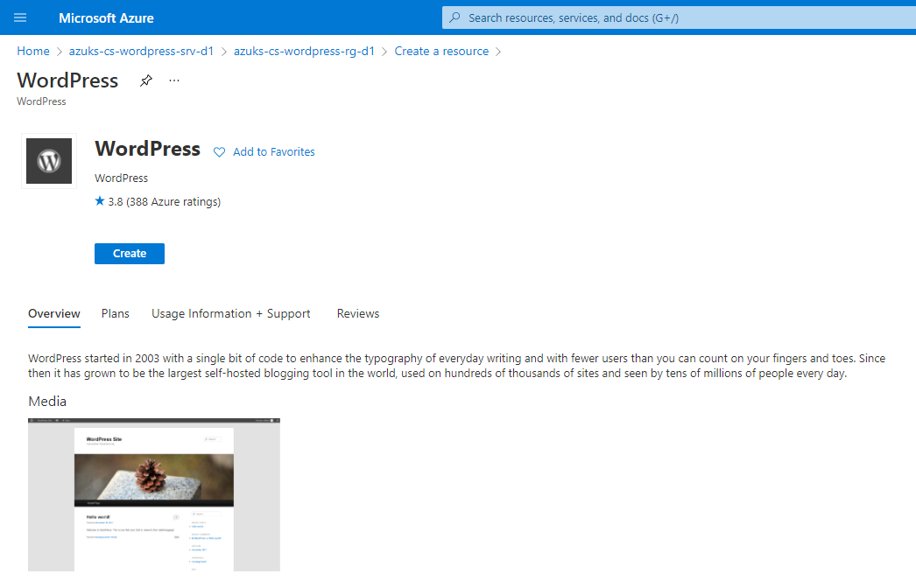916x588 pixels.
Task: Open the Azure portal hamburger menu
Action: [20, 17]
